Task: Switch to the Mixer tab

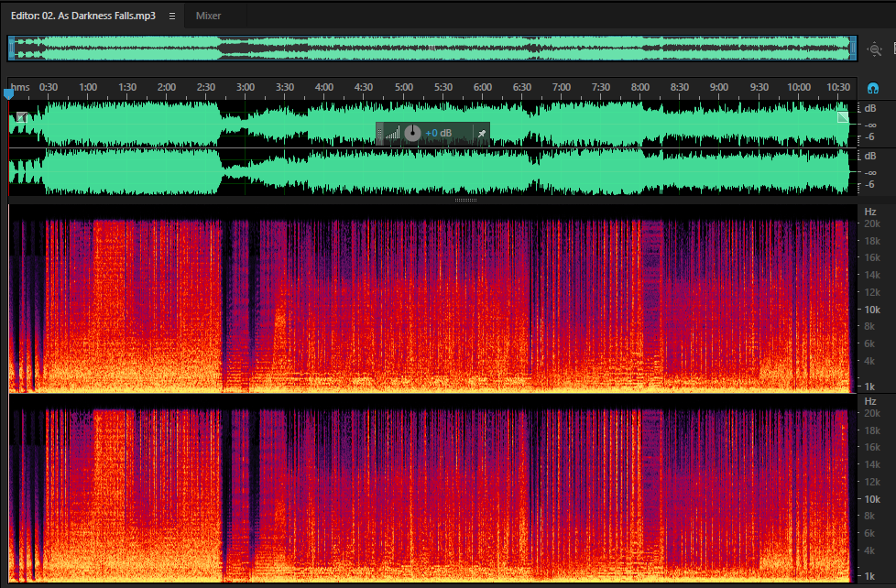Action: click(x=208, y=16)
